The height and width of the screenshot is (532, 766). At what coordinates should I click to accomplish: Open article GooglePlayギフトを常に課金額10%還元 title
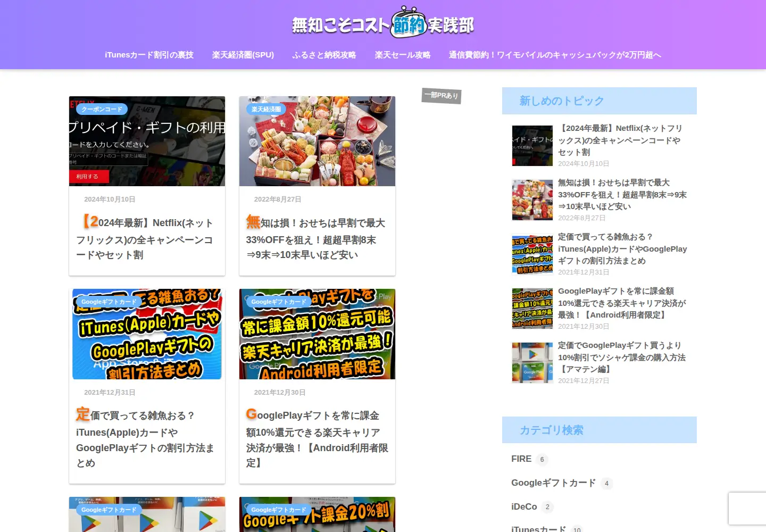317,438
